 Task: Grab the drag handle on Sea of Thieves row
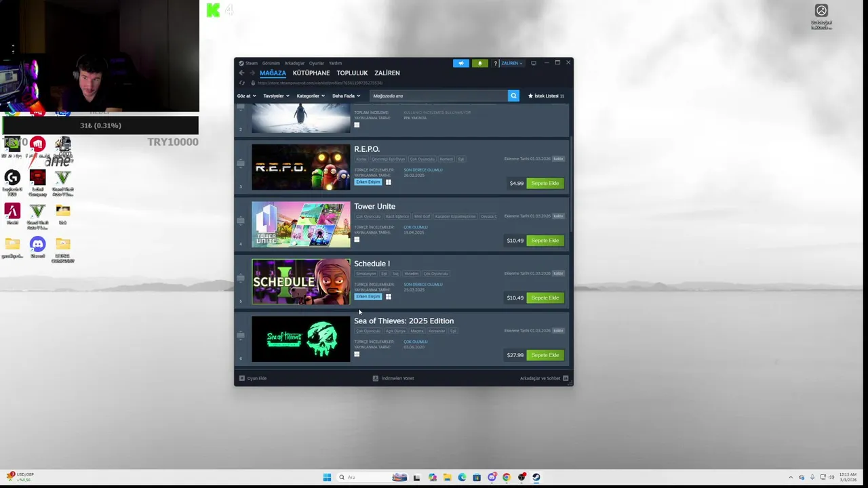tap(241, 335)
